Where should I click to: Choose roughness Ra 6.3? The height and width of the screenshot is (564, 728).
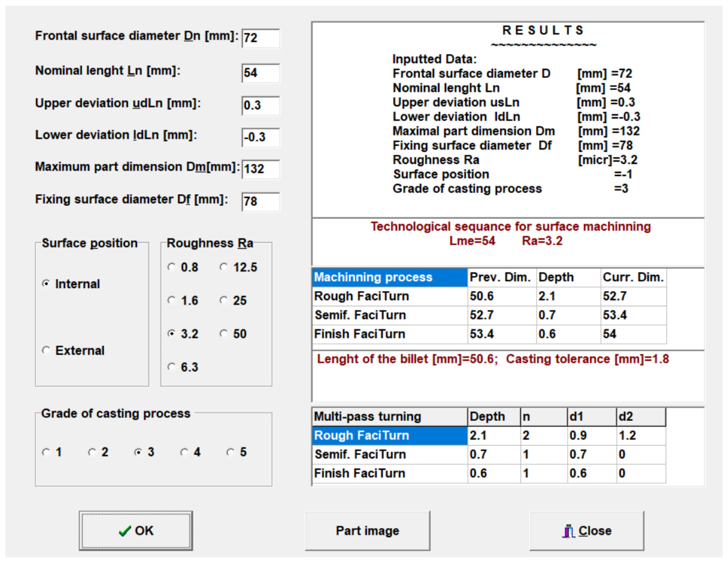click(171, 367)
